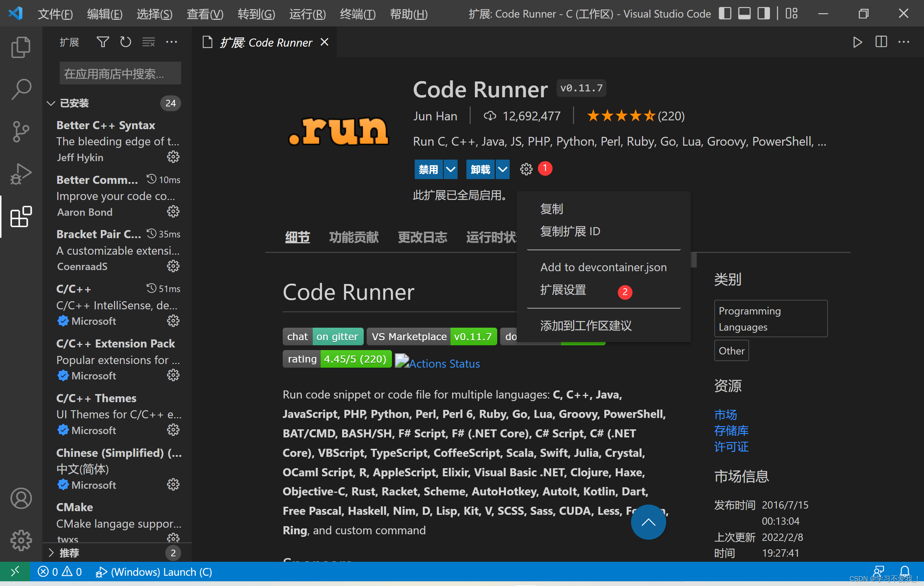
Task: Click the extension marketplace search field
Action: click(120, 73)
